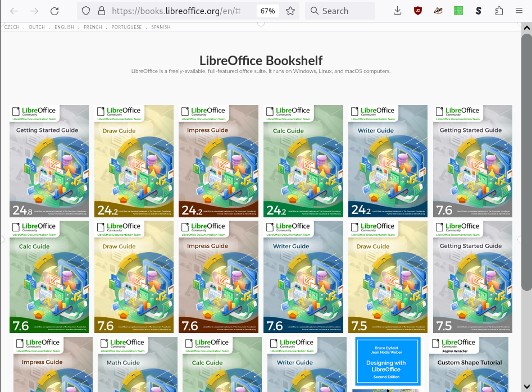
Task: Open the Calc Guide 24.2 cover
Action: coord(303,161)
